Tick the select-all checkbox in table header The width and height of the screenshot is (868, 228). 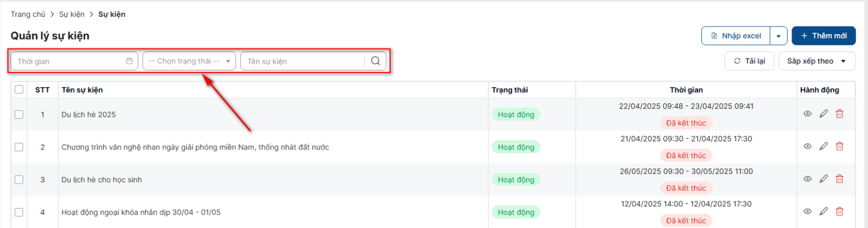(x=19, y=89)
